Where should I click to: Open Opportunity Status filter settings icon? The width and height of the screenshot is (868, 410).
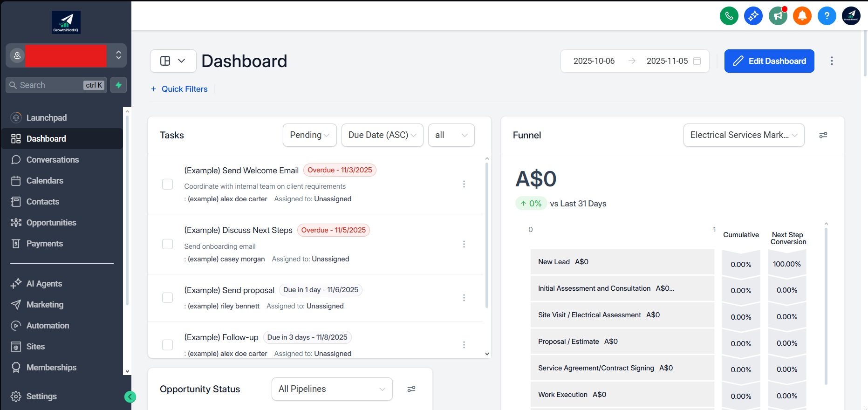[x=411, y=389]
